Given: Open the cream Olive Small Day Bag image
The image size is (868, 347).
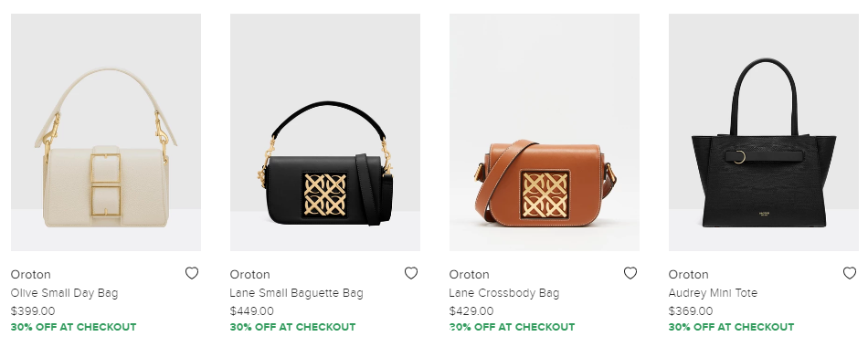Looking at the screenshot, I should pos(106,132).
